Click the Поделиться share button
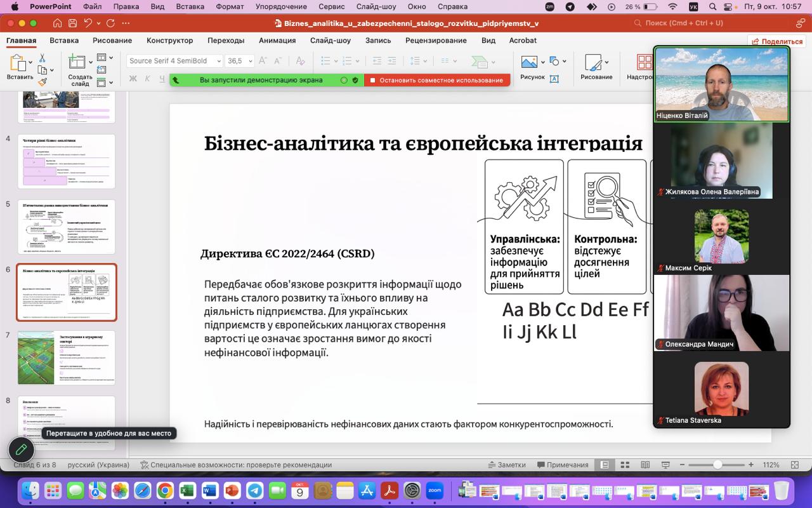This screenshot has height=508, width=812. (777, 41)
